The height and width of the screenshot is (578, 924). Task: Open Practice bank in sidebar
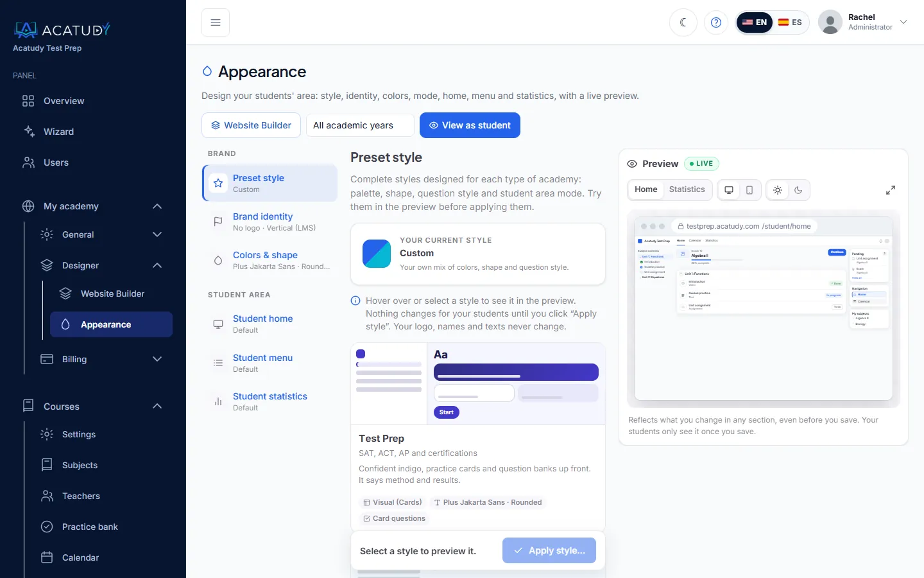pos(103,527)
